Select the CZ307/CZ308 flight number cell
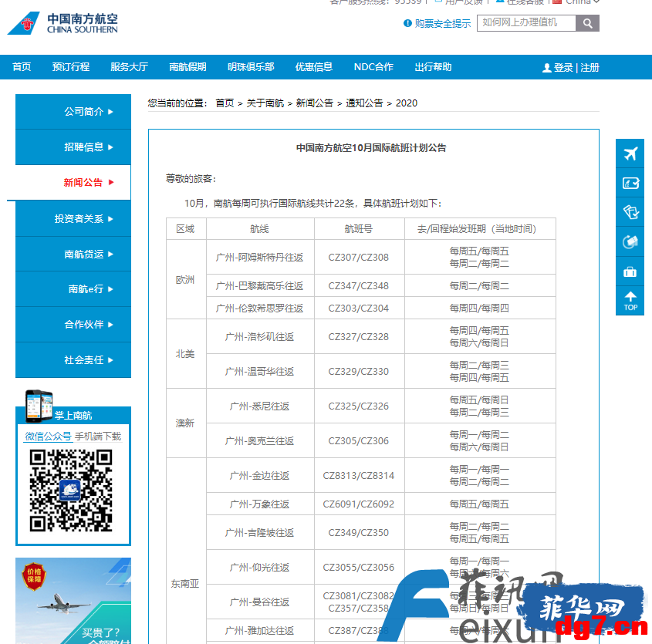652x644 pixels. pyautogui.click(x=359, y=258)
